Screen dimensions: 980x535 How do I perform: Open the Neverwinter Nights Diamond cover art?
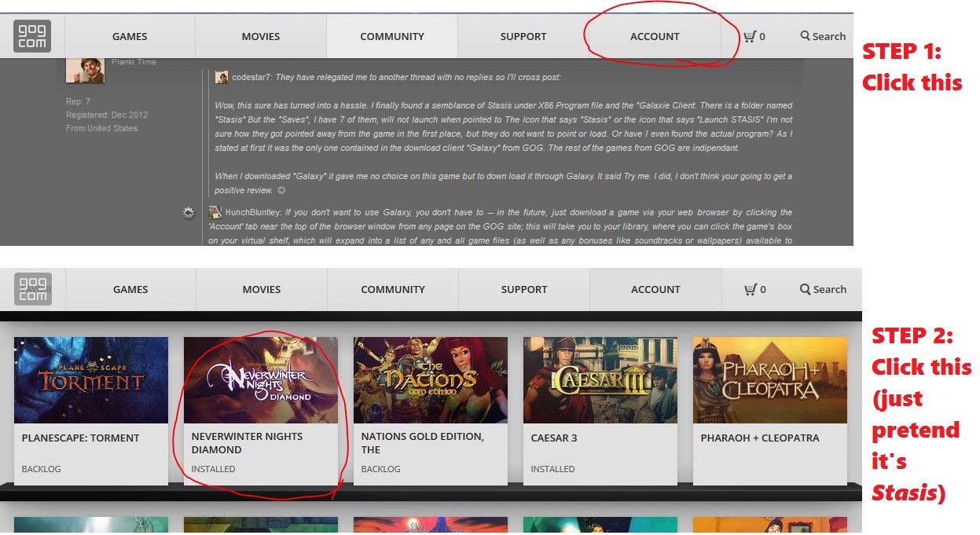[x=261, y=380]
